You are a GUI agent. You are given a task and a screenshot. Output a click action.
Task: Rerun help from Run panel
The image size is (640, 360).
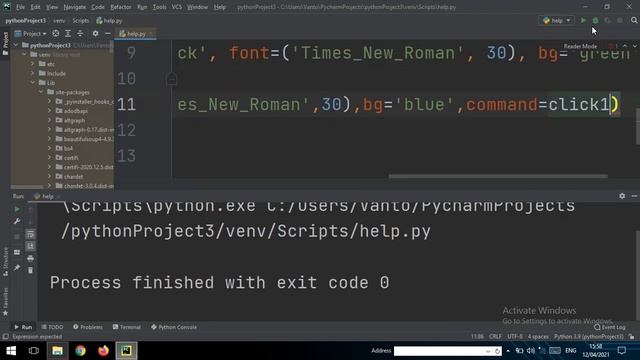tap(17, 209)
